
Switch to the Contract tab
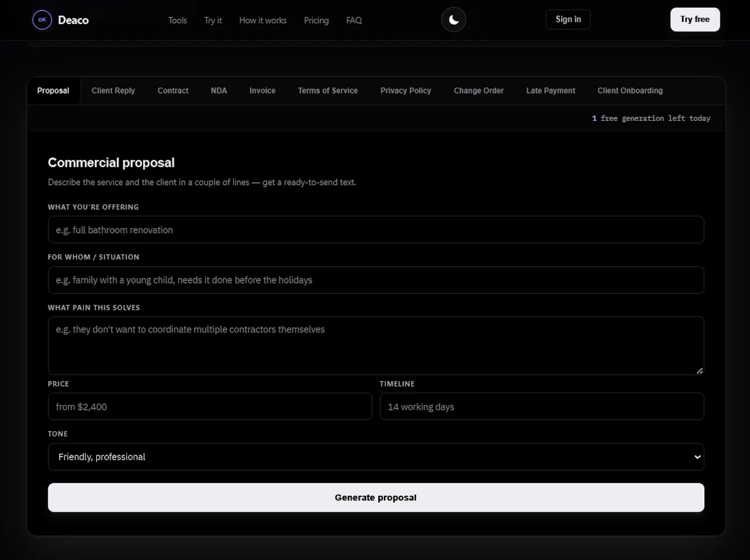pyautogui.click(x=173, y=90)
